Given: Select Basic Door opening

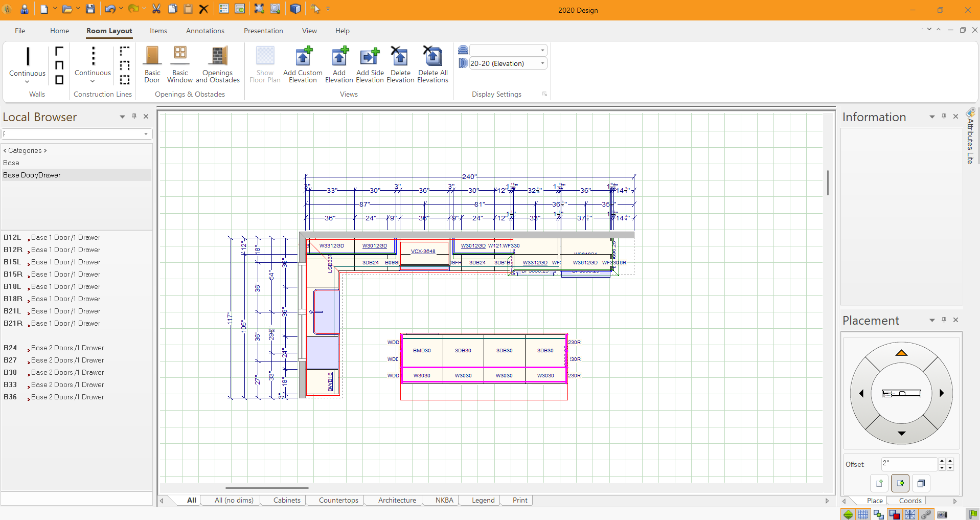Looking at the screenshot, I should (x=152, y=64).
